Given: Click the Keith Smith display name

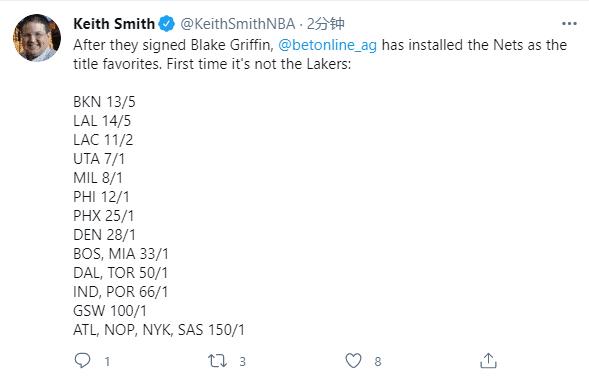Looking at the screenshot, I should click(x=114, y=24).
